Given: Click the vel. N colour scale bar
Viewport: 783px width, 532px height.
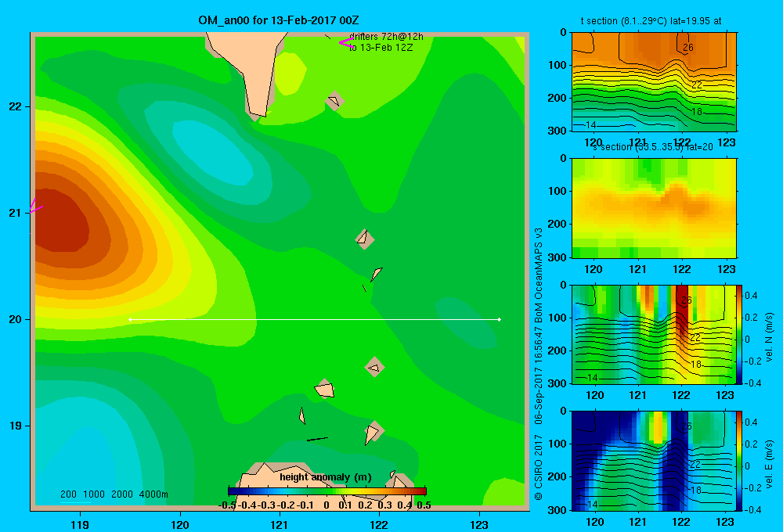Looking at the screenshot, I should [740, 334].
